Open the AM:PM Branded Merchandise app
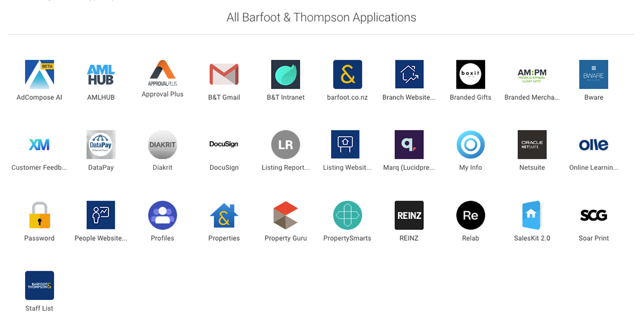 click(532, 74)
